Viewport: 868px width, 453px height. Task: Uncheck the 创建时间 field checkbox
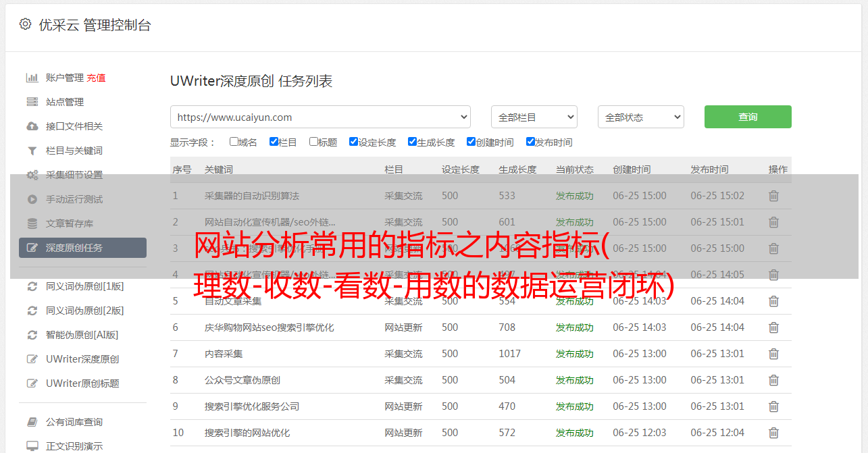click(x=471, y=142)
